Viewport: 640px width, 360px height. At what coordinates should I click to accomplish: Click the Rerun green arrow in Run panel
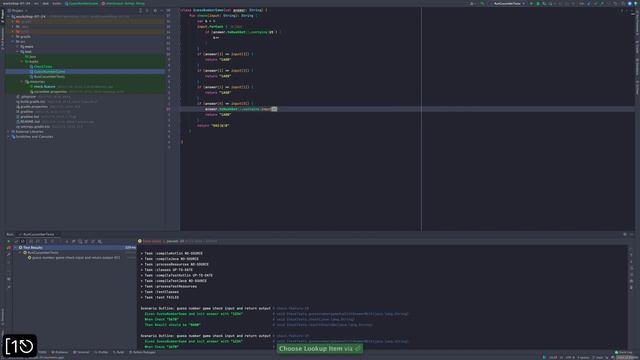coord(9,241)
